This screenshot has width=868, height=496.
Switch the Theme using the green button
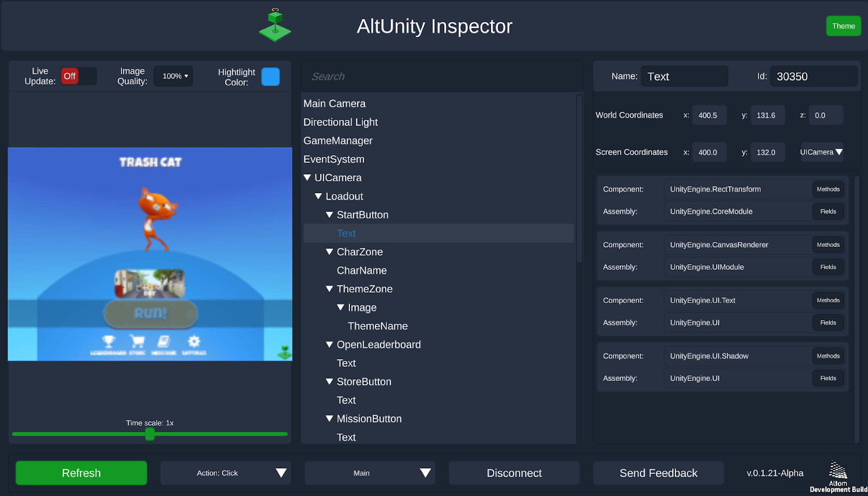pyautogui.click(x=844, y=26)
